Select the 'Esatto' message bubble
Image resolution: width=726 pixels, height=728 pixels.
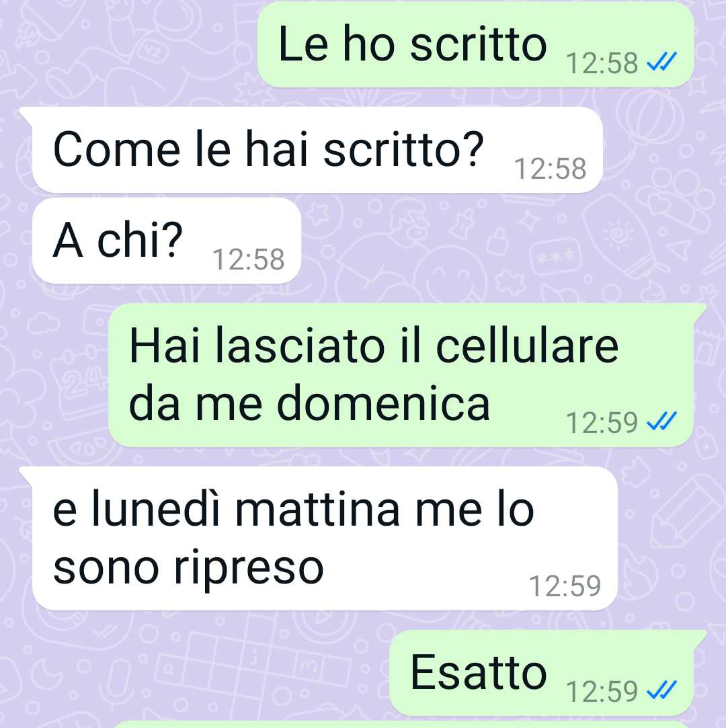pos(542,673)
